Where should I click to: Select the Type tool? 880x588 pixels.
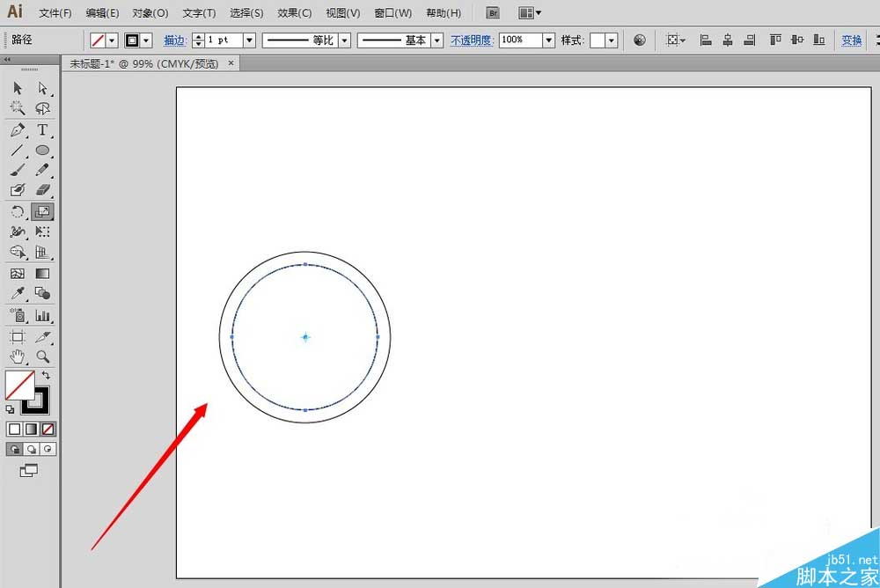point(42,130)
